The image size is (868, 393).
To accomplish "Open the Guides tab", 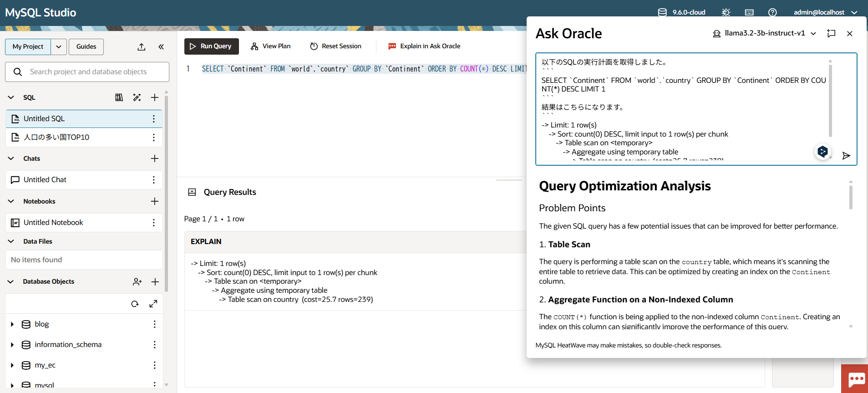I will [86, 47].
